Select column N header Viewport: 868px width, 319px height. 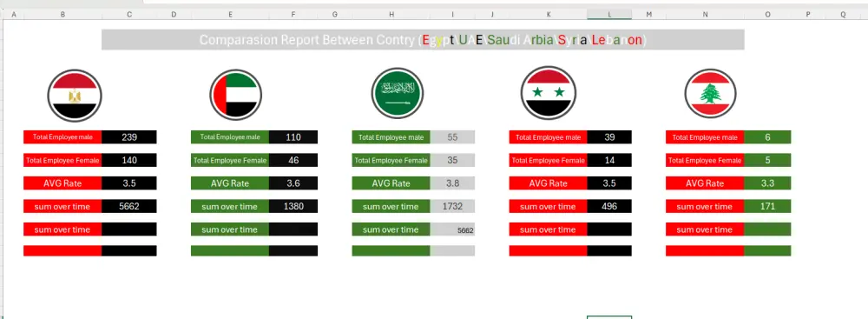705,15
